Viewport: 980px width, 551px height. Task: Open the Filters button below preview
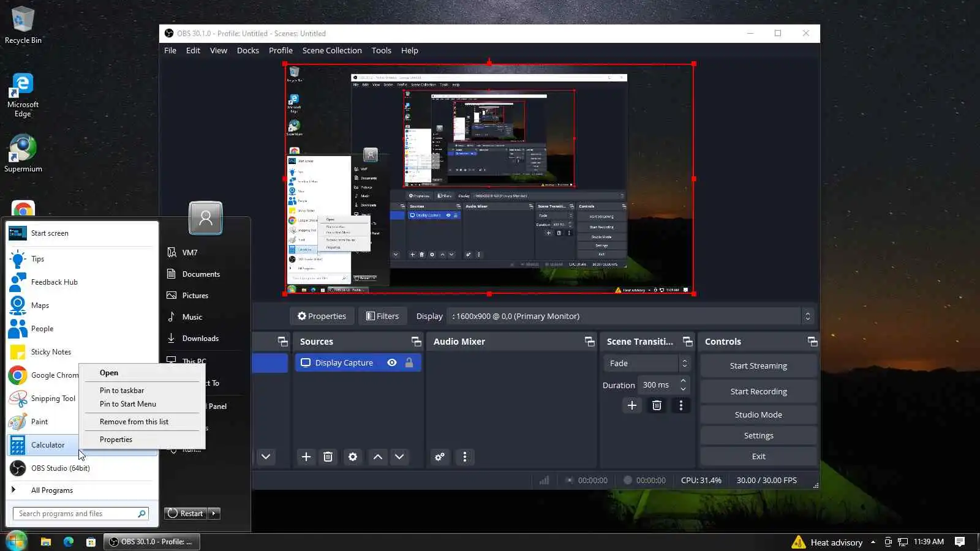click(x=382, y=316)
